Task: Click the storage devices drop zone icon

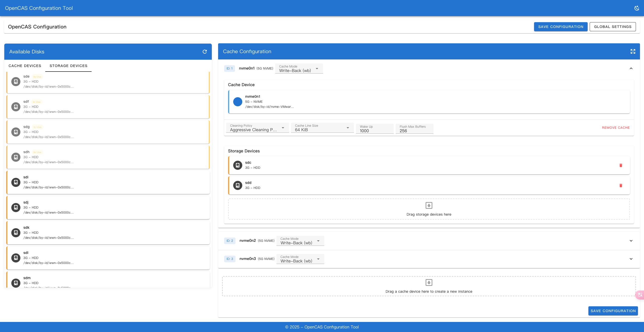Action: [x=429, y=206]
